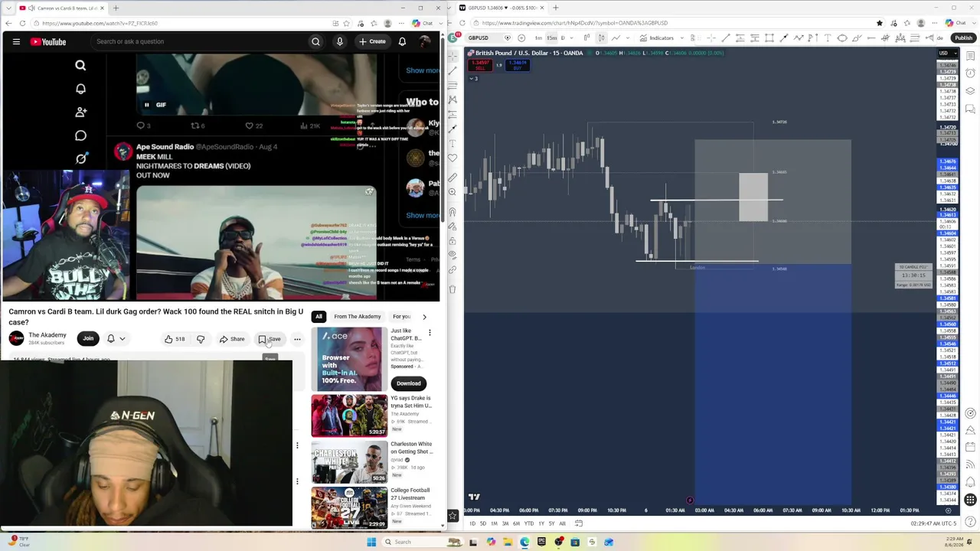Open YouTube notifications bell in the header
The width and height of the screenshot is (980, 551).
[x=402, y=41]
